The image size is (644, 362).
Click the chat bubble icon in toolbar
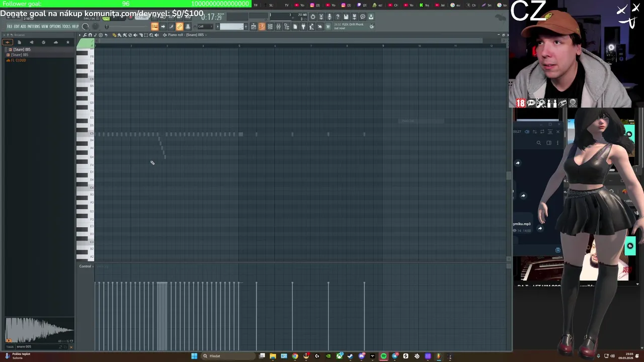(x=363, y=17)
